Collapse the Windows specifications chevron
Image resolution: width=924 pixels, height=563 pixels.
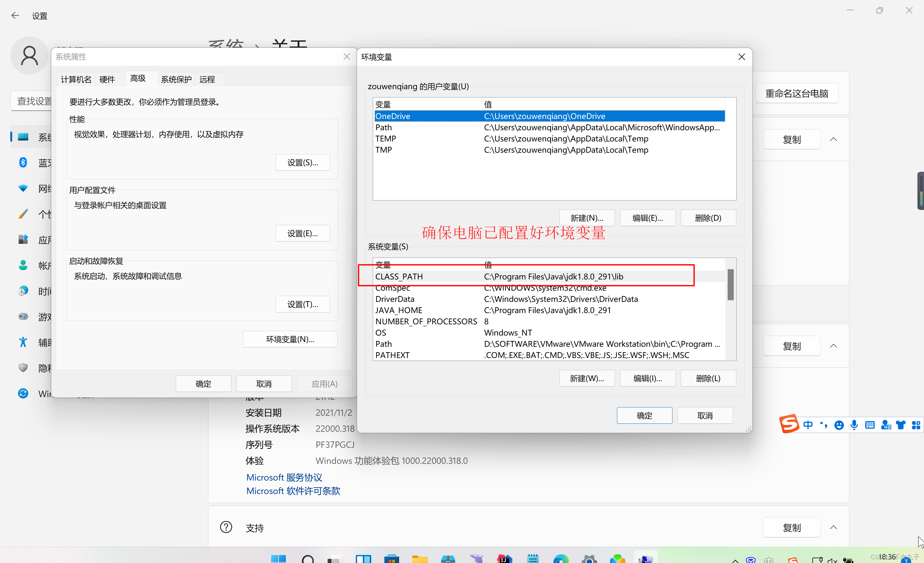833,345
